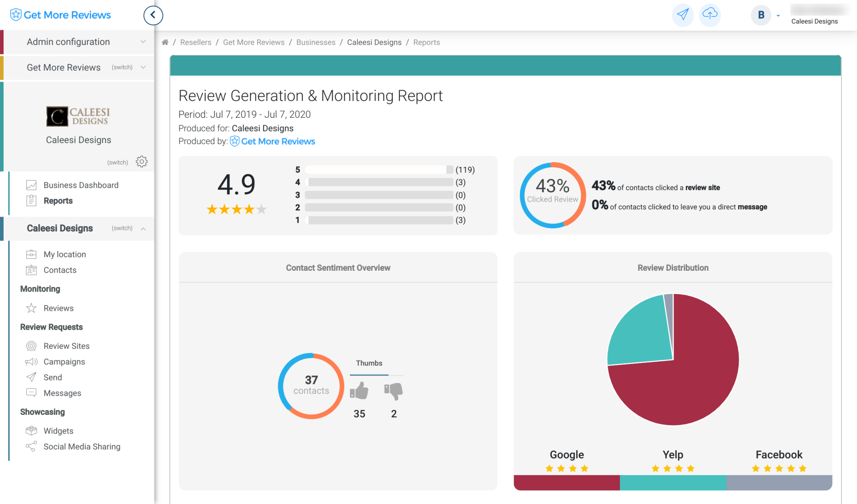Click the Get More Reviews logo link
The height and width of the screenshot is (504, 857).
[60, 15]
